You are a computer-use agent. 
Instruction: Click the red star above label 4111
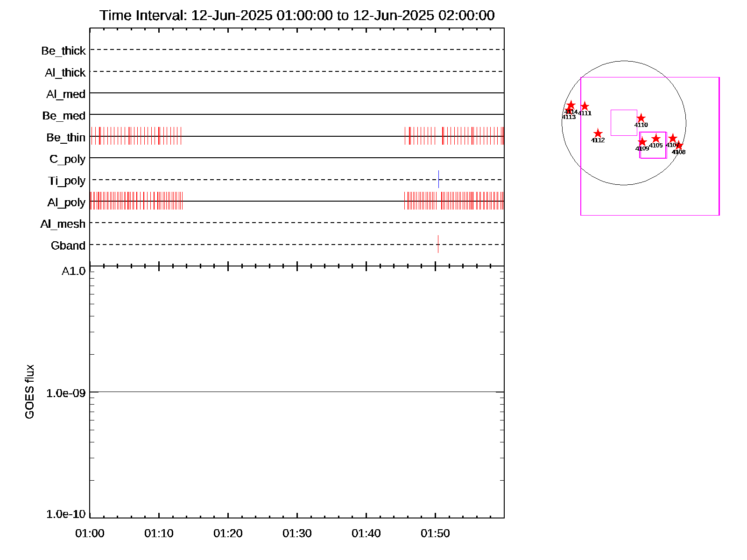[x=585, y=106]
